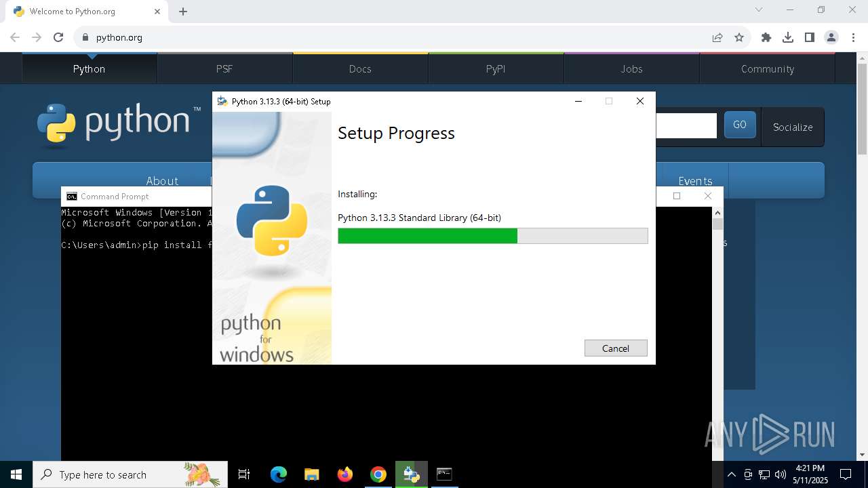Open Microsoft Edge from the taskbar
The height and width of the screenshot is (488, 868).
(279, 474)
